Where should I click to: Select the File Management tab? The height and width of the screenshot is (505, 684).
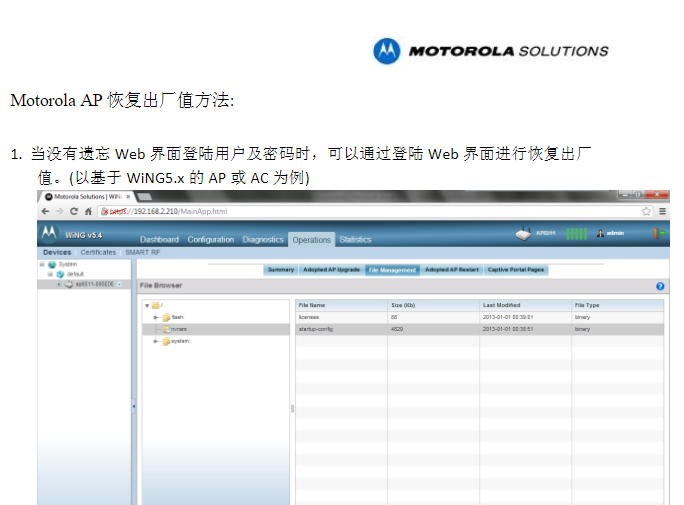click(x=393, y=270)
